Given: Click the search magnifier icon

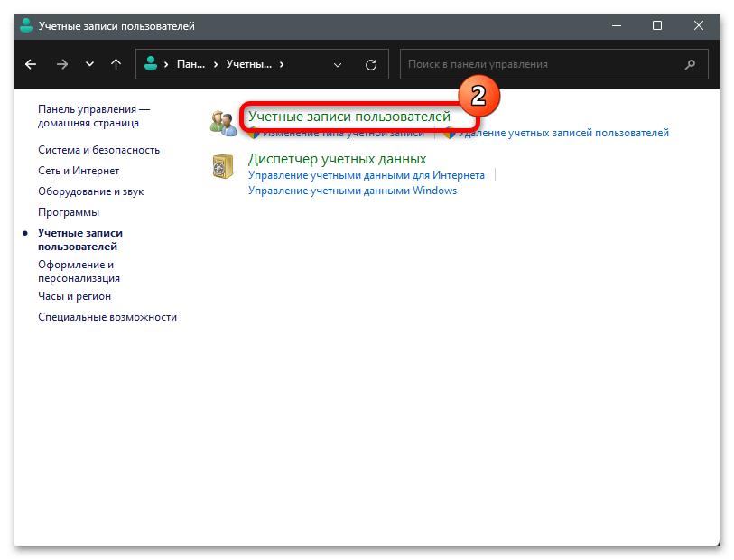Looking at the screenshot, I should (x=691, y=64).
